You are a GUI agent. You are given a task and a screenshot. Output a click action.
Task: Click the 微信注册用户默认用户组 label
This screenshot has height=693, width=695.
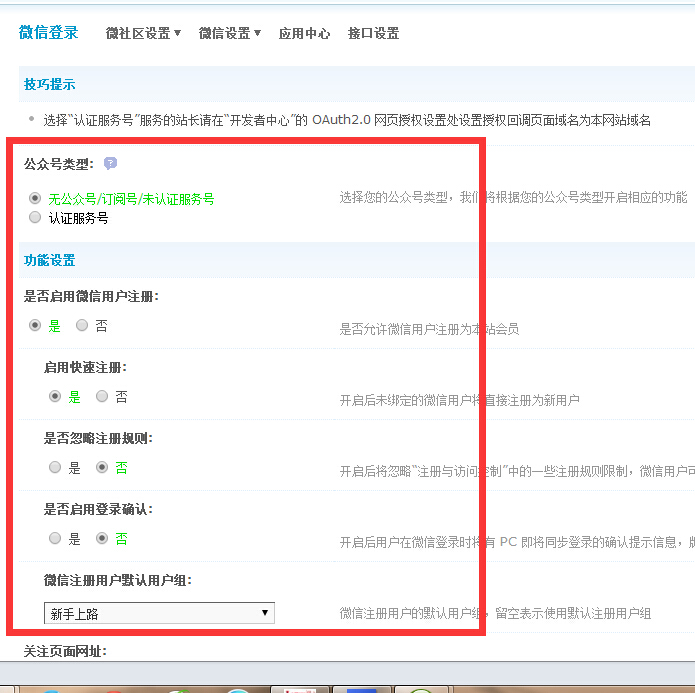point(117,580)
